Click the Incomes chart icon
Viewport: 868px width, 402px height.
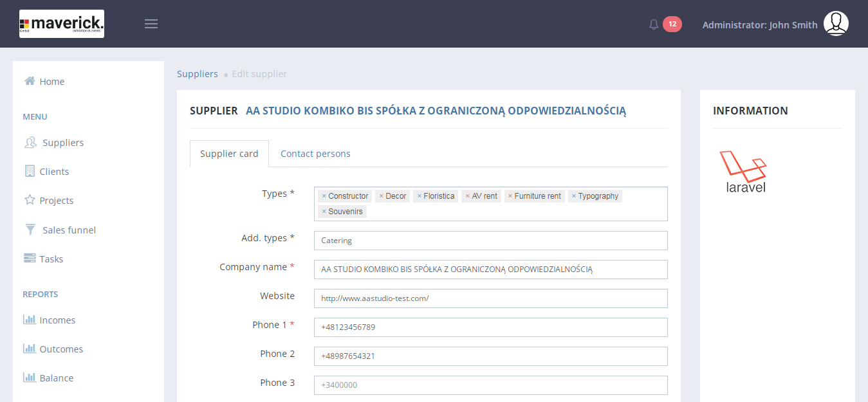click(30, 320)
